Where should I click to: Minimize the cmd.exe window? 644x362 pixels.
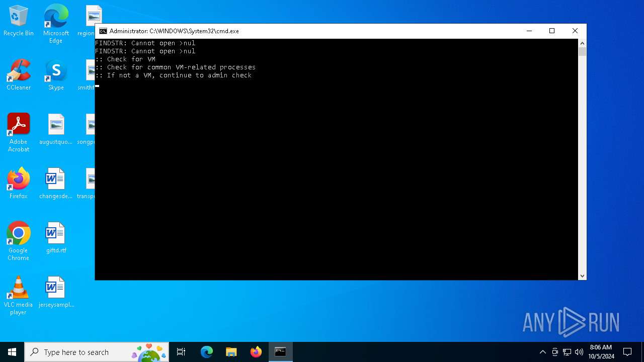click(529, 31)
